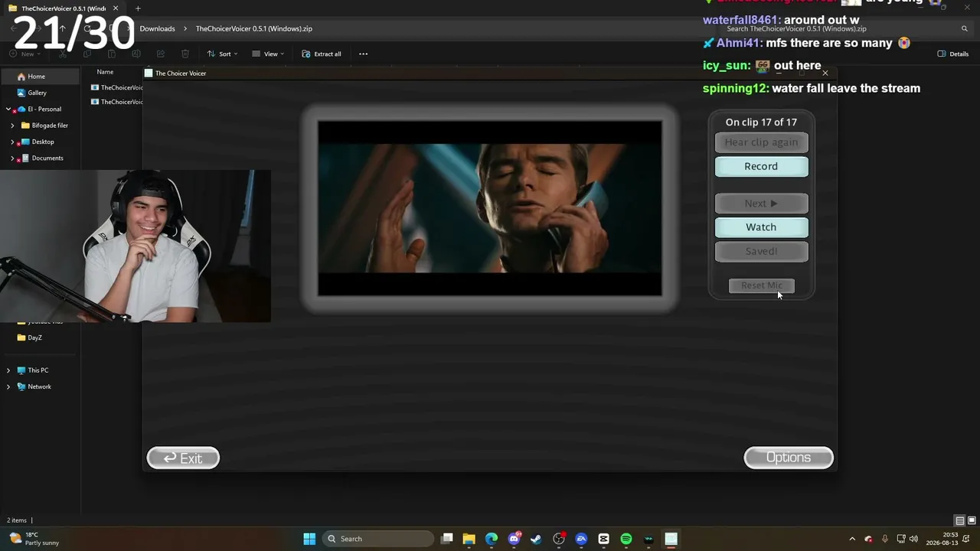Expand Network in the navigation pane
980x551 pixels.
8,386
